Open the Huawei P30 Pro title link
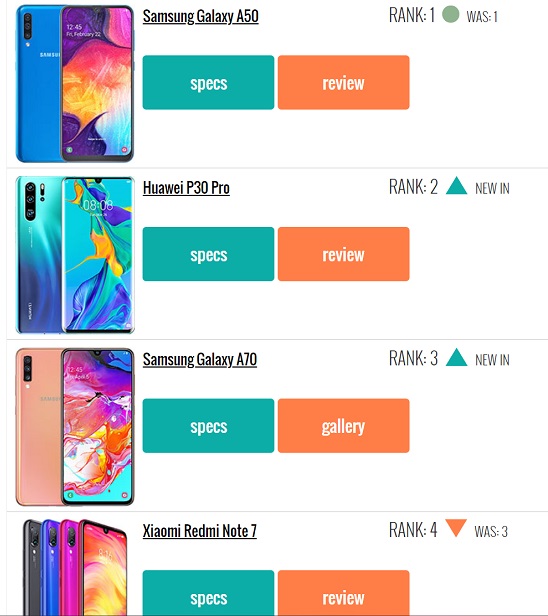The height and width of the screenshot is (616, 548). [186, 188]
